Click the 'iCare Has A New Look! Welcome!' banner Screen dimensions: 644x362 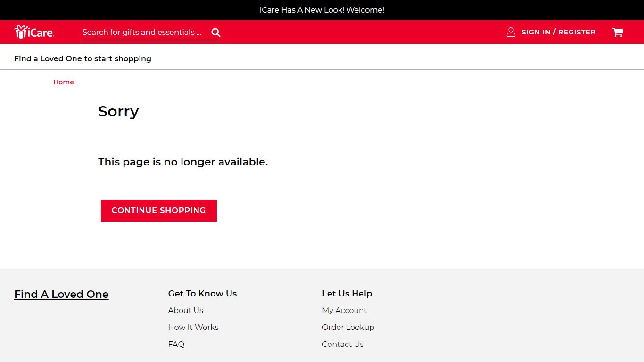tap(322, 10)
